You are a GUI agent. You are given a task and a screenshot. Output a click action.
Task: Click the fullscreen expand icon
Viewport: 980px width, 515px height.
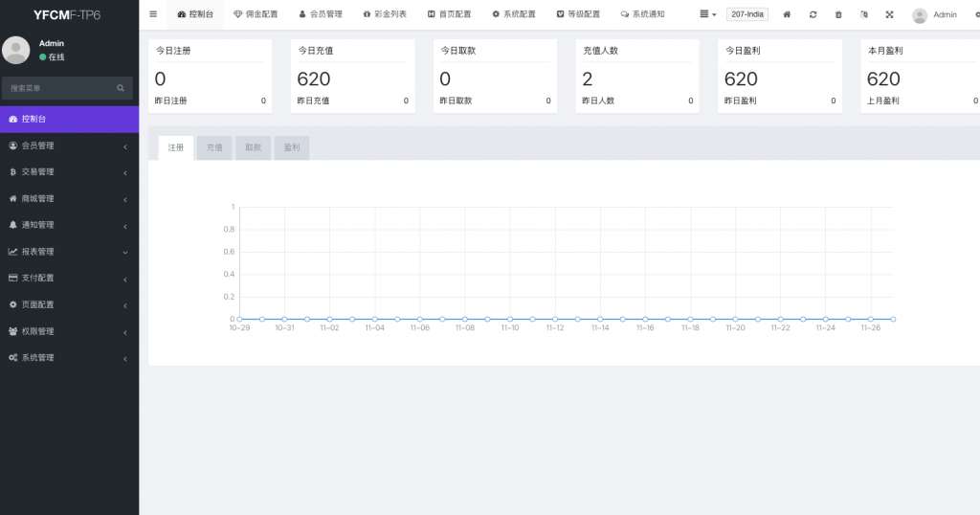[x=889, y=15]
